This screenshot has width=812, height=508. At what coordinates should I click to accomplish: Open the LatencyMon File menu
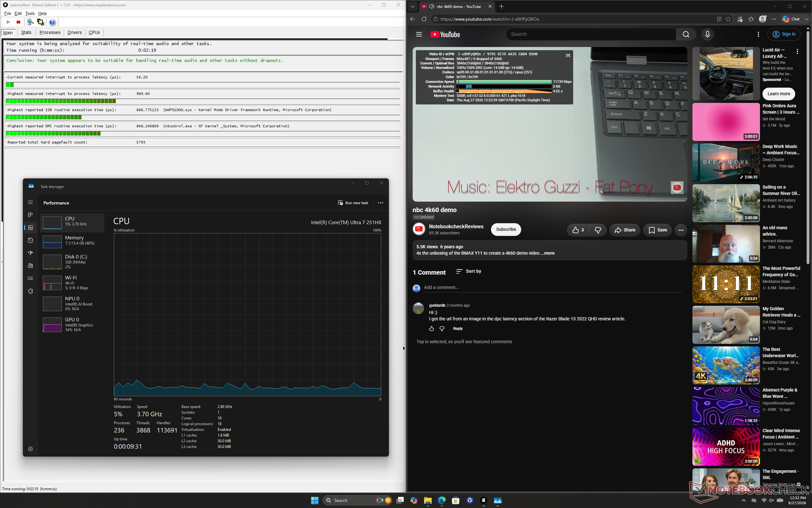[7, 13]
